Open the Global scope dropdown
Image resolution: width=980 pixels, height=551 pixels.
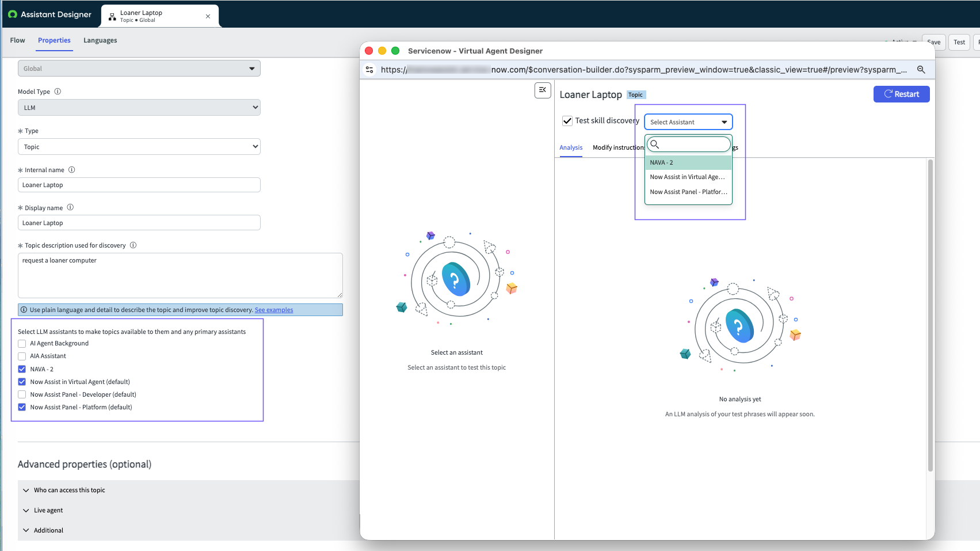point(139,69)
